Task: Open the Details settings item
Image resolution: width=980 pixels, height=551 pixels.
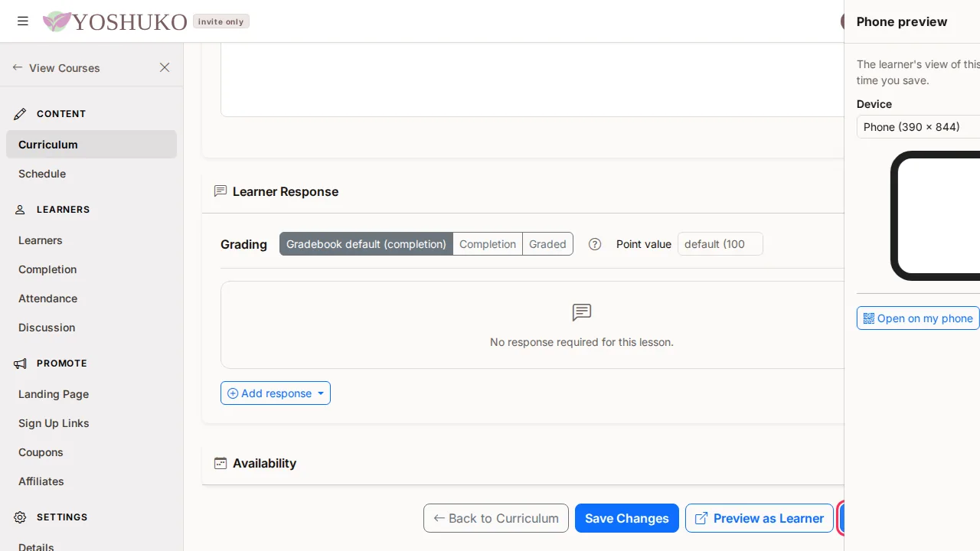Action: click(x=91, y=545)
